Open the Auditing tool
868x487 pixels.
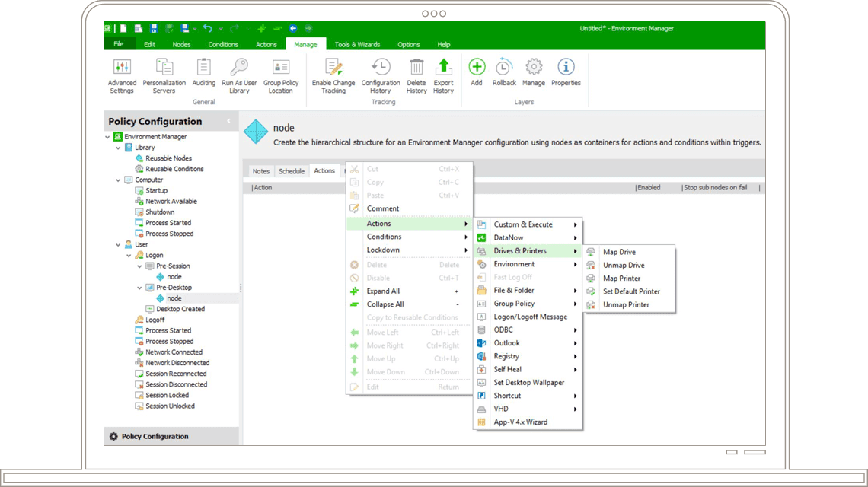pos(204,72)
